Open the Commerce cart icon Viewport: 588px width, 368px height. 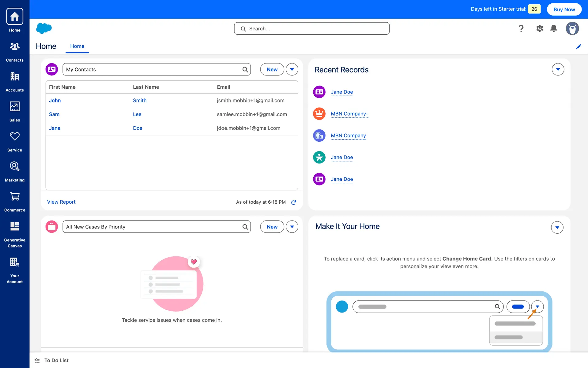[x=14, y=201]
